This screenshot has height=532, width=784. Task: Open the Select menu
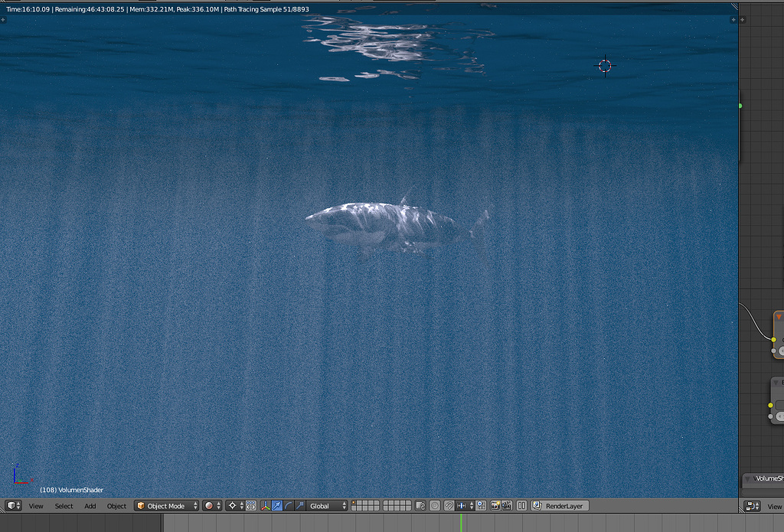64,506
